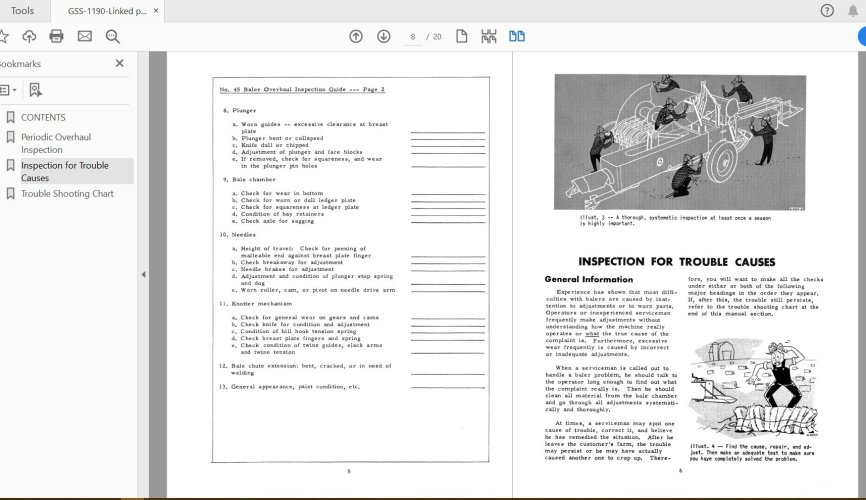
Task: Select the GSS-1190-Linked document tab
Action: point(106,10)
